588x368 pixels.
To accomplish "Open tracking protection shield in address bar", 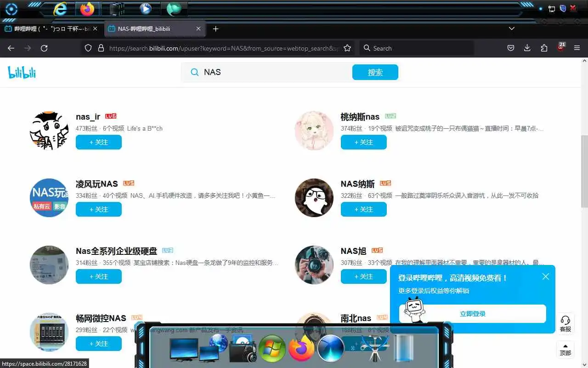I will click(x=88, y=48).
